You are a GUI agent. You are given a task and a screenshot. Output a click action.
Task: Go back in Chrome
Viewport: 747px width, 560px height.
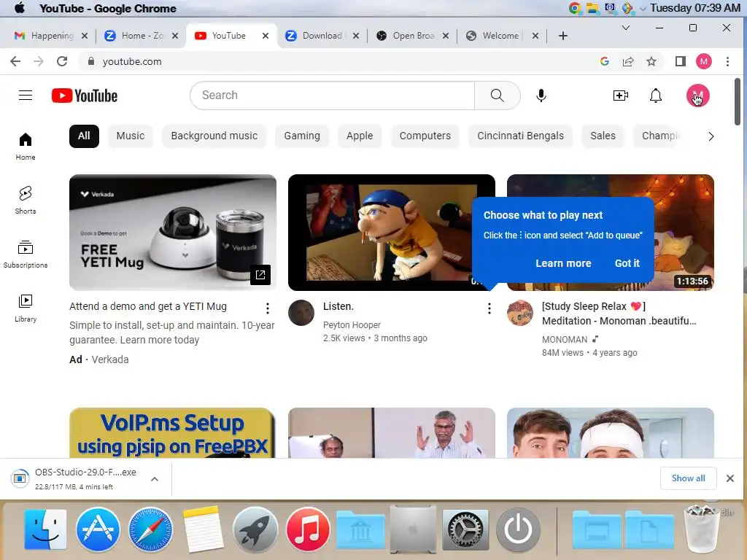tap(15, 61)
